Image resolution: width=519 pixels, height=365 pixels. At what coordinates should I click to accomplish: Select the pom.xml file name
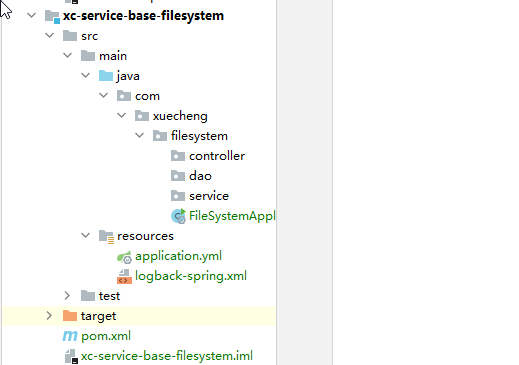[x=106, y=336]
